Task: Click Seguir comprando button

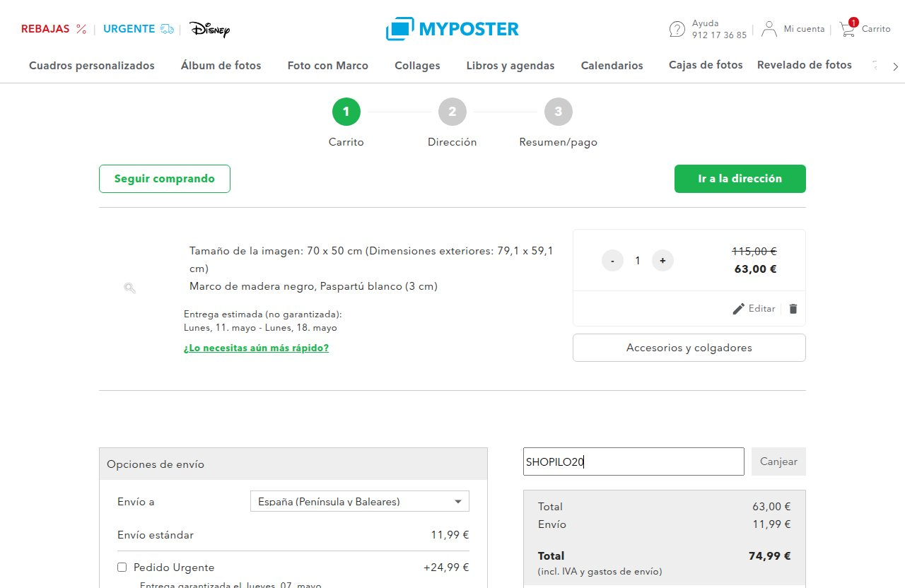Action: [165, 179]
